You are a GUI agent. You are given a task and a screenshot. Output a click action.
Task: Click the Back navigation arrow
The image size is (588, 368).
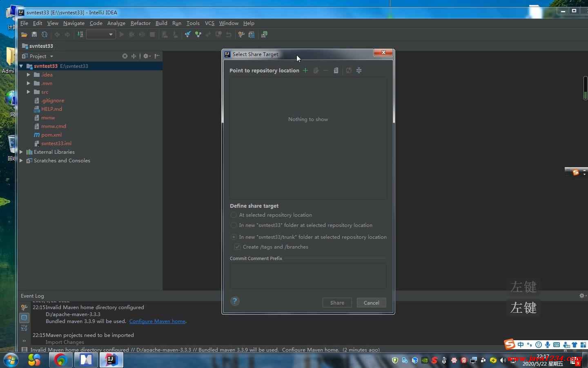[x=57, y=35]
